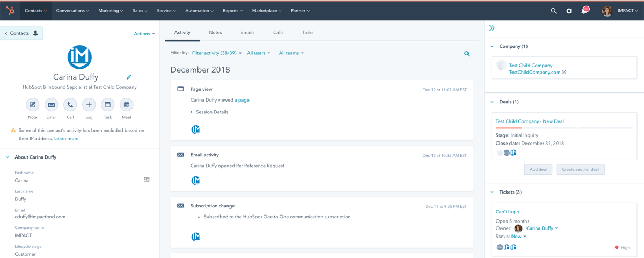Open the All teams filter dropdown
This screenshot has width=644, height=258.
pos(291,53)
